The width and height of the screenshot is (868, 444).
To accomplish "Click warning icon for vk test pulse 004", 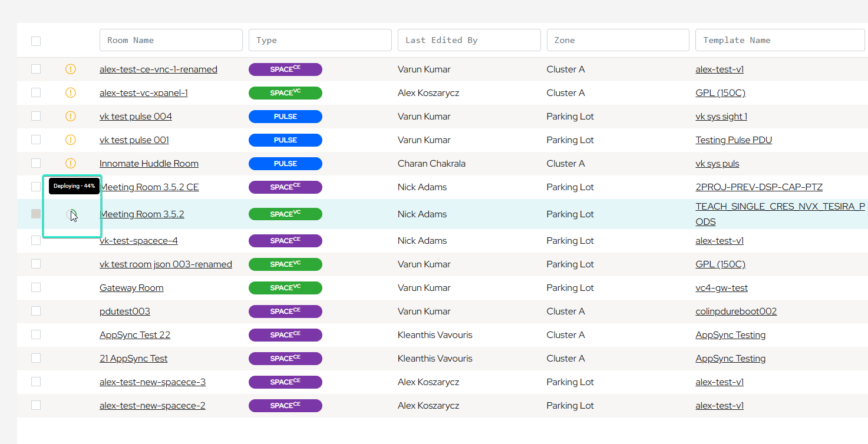I will point(71,117).
